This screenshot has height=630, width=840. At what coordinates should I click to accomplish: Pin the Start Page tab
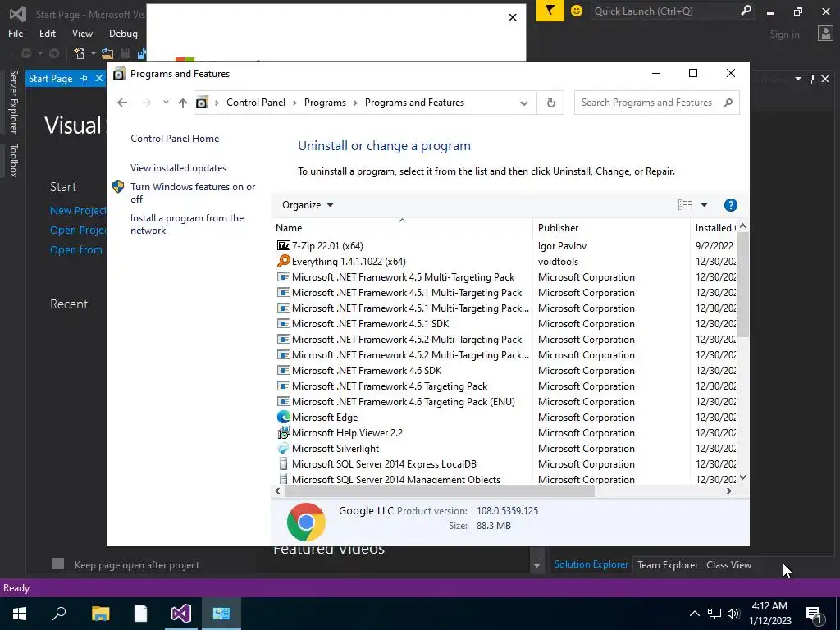pyautogui.click(x=84, y=78)
